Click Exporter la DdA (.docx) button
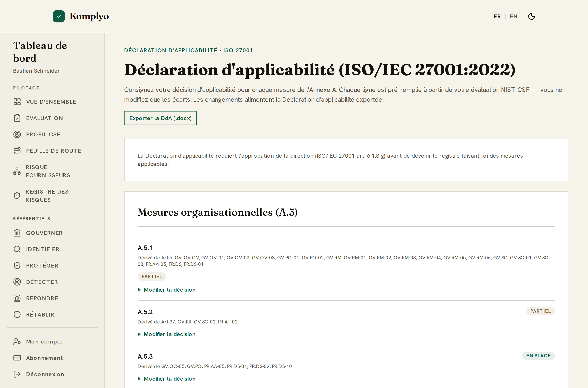This screenshot has width=588, height=388. 160,118
